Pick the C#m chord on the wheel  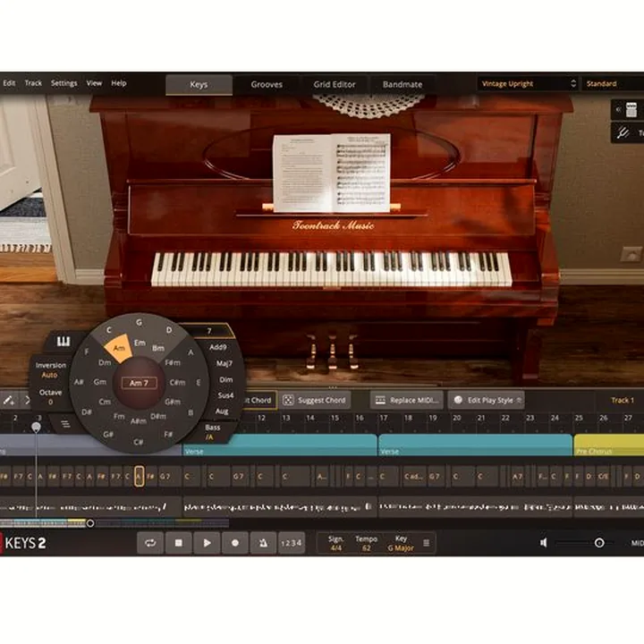[x=177, y=383]
